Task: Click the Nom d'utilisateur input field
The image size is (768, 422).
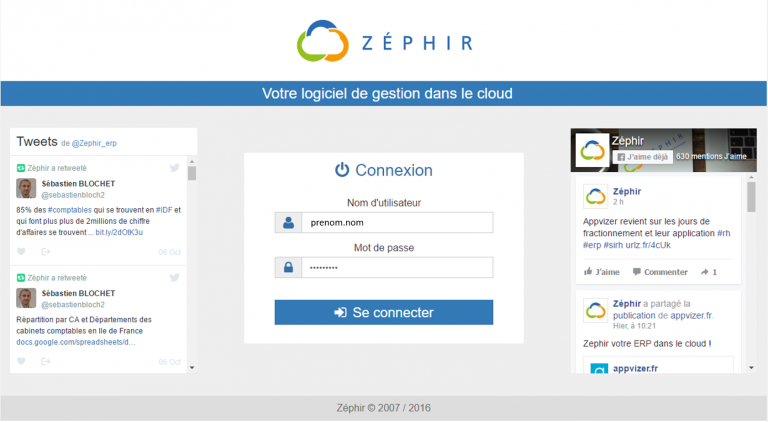Action: [x=395, y=223]
